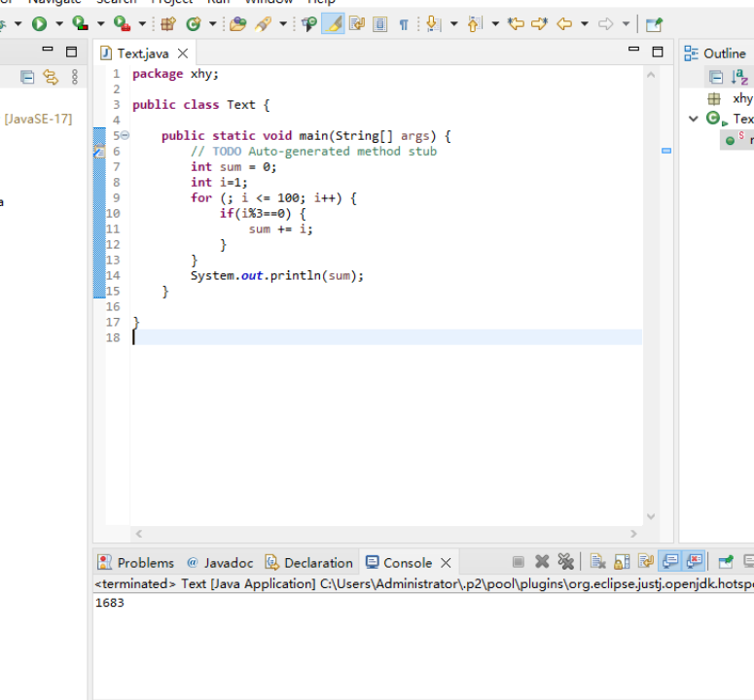Remove all terminated launches
Image resolution: width=754 pixels, height=700 pixels.
click(565, 562)
